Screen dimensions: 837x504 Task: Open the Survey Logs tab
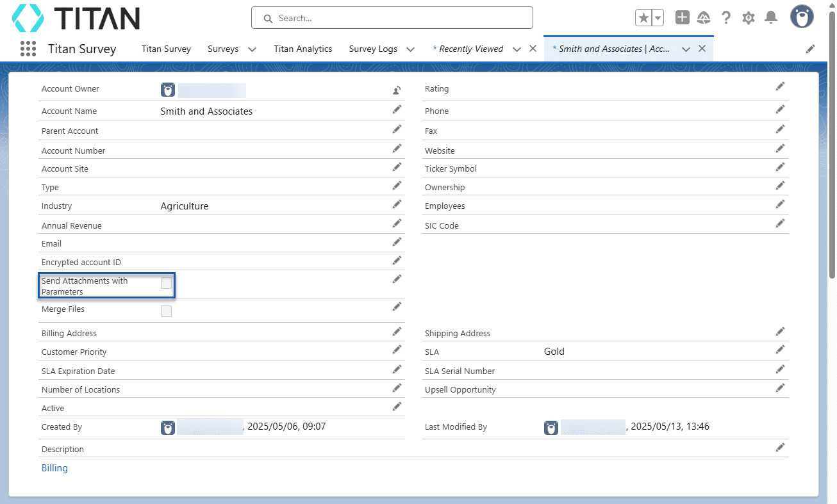(x=373, y=49)
